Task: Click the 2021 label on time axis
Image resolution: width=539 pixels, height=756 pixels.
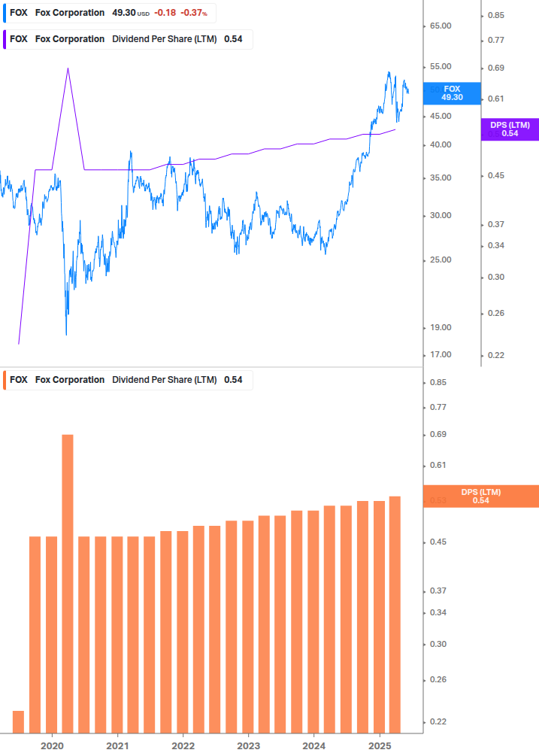Action: point(117,746)
